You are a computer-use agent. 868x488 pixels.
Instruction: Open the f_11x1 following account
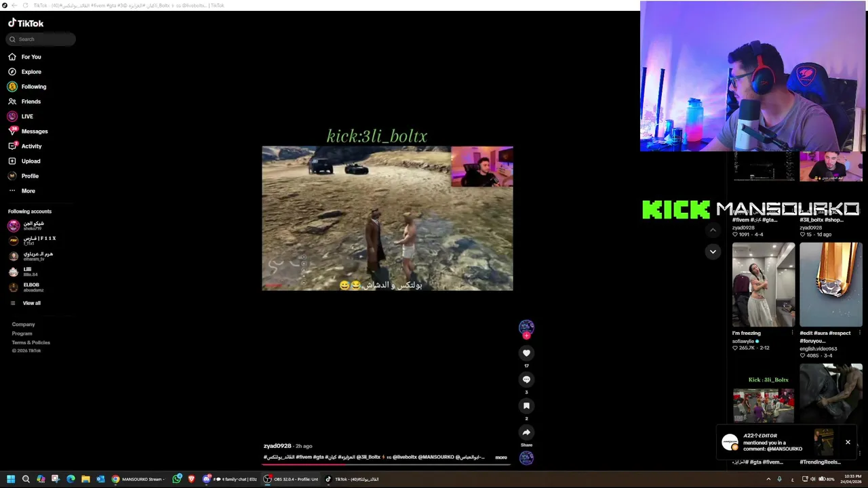point(33,241)
